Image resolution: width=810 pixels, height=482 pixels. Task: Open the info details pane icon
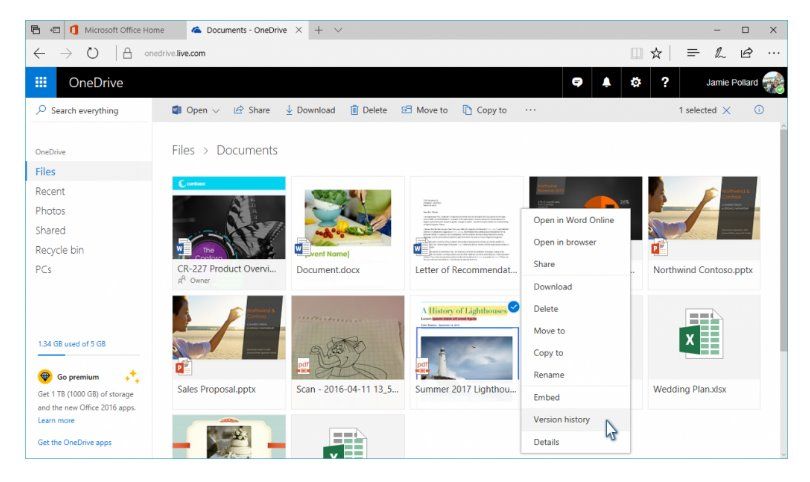759,110
